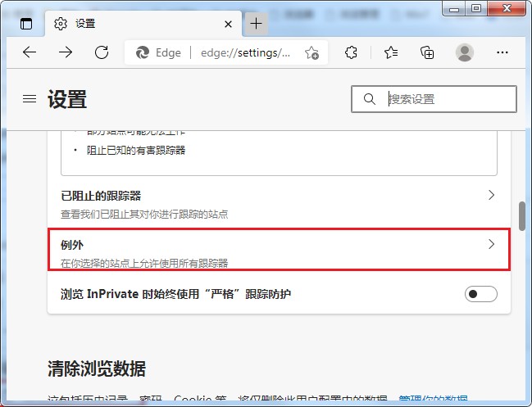
Task: Expand chevron for 已阻止的跟踪器
Action: coord(491,195)
